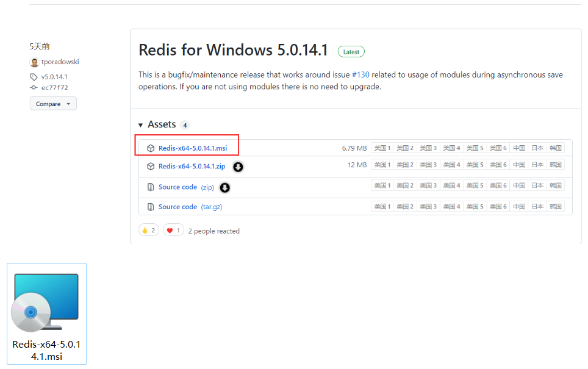Image resolution: width=588 pixels, height=369 pixels.
Task: Open the Compare dropdown
Action: (53, 104)
